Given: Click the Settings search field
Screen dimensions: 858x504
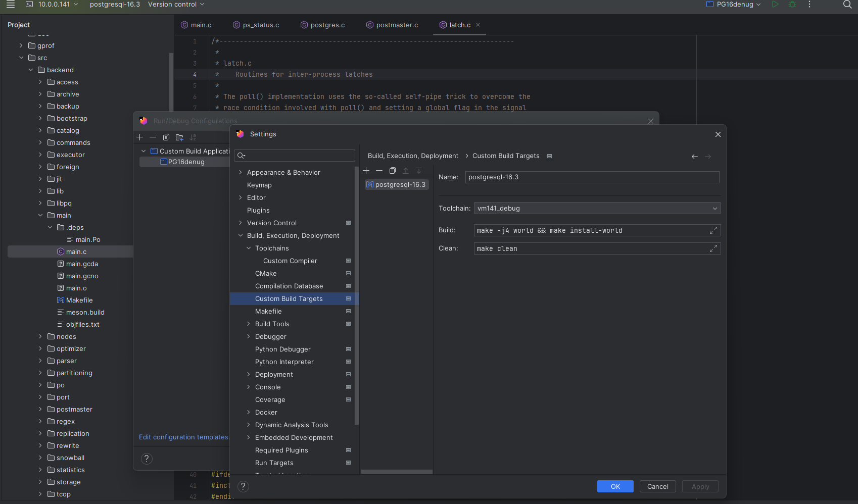Looking at the screenshot, I should click(295, 156).
